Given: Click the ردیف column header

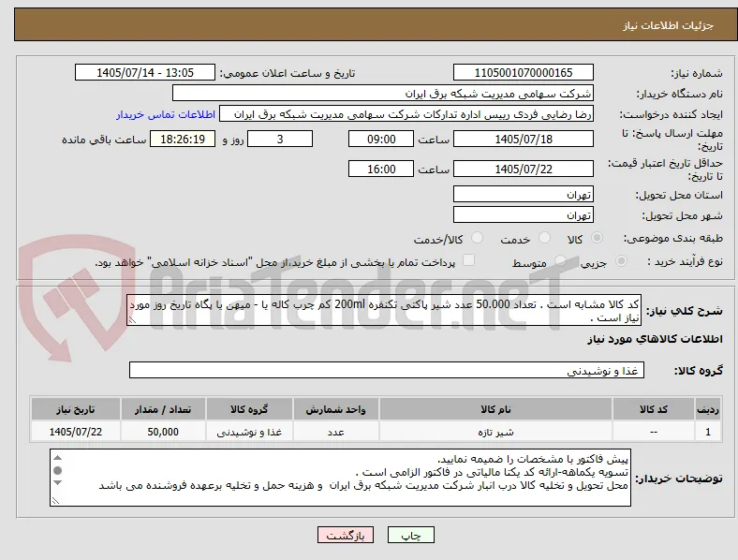Looking at the screenshot, I should tap(708, 409).
